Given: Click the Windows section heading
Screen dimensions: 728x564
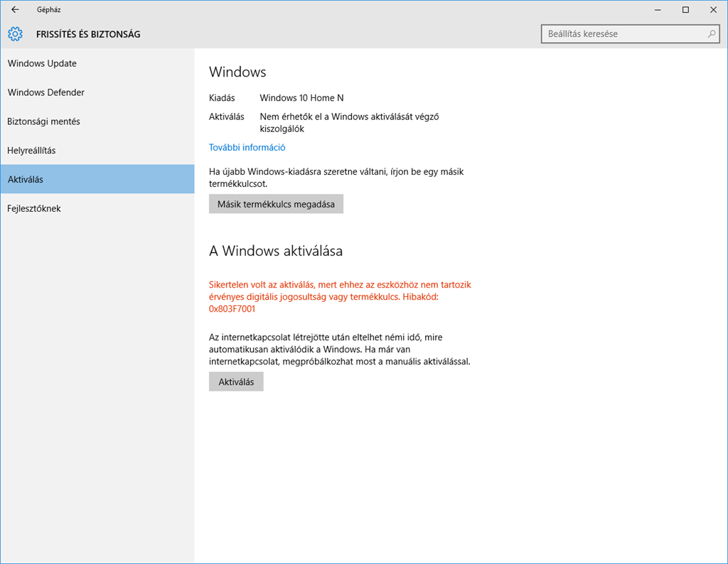Looking at the screenshot, I should (x=237, y=72).
